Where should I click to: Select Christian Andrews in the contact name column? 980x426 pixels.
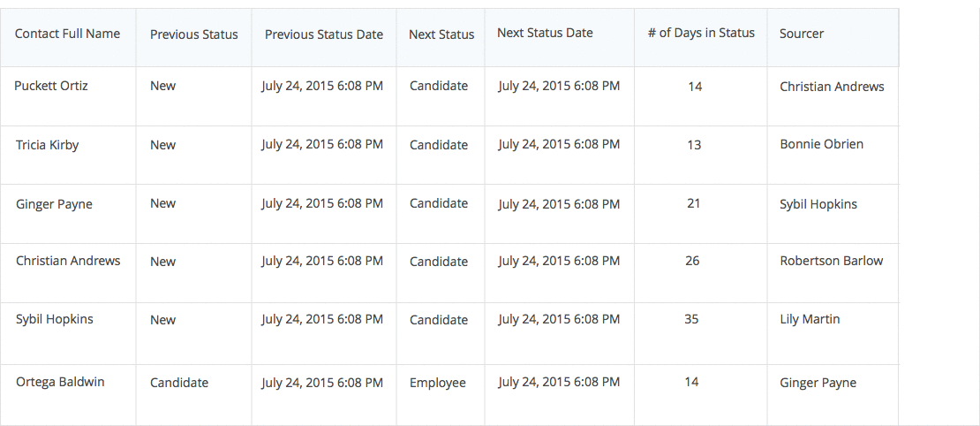tap(68, 261)
